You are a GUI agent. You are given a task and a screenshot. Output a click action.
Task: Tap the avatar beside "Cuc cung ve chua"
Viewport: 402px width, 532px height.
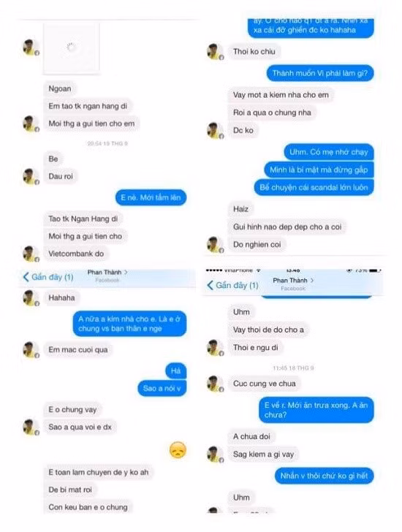216,384
